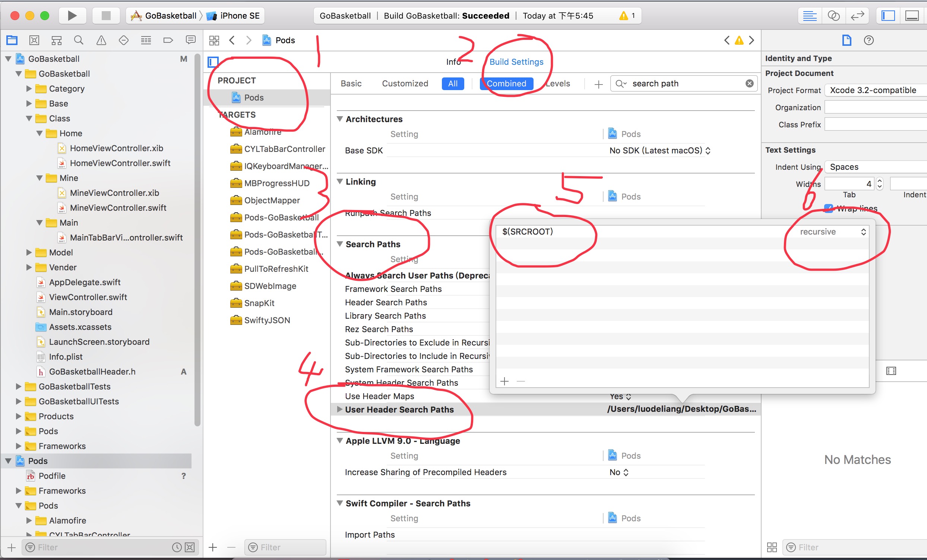Clear the 'search path' search field
The width and height of the screenshot is (927, 560).
pos(749,83)
